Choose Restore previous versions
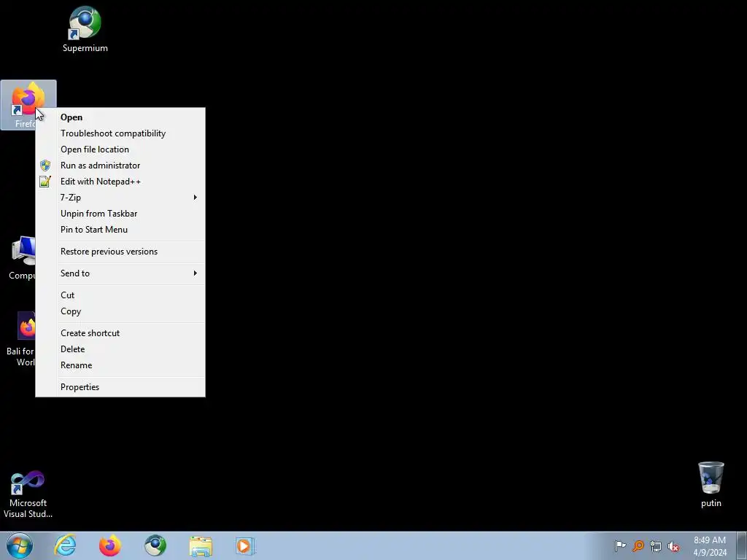This screenshot has height=560, width=747. click(x=120, y=252)
